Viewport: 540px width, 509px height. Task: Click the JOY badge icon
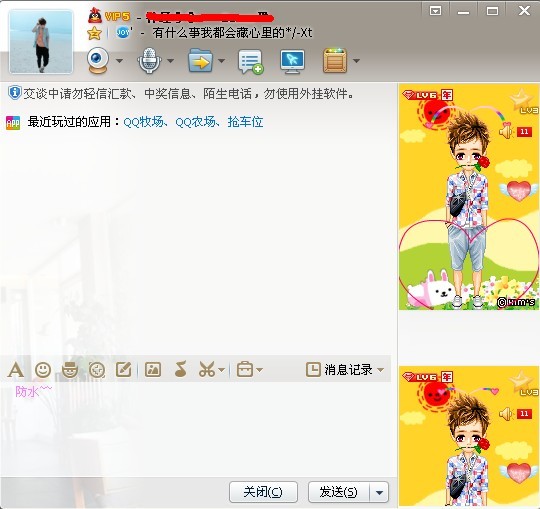123,32
